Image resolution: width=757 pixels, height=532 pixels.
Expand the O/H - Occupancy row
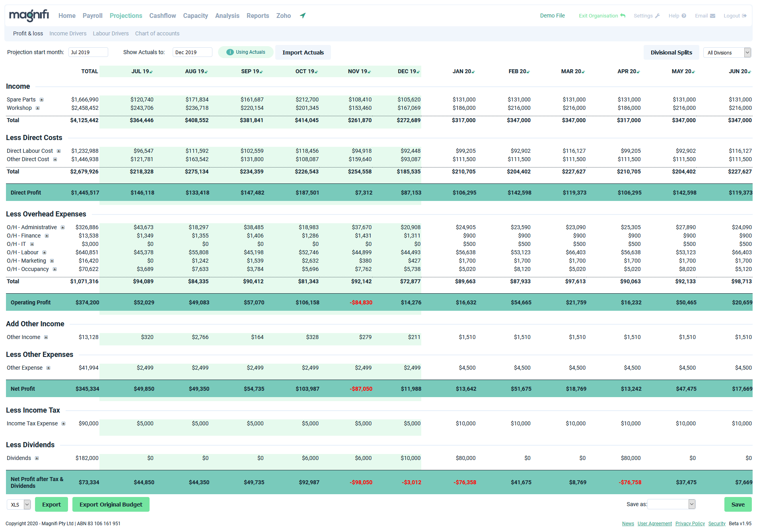tap(54, 269)
